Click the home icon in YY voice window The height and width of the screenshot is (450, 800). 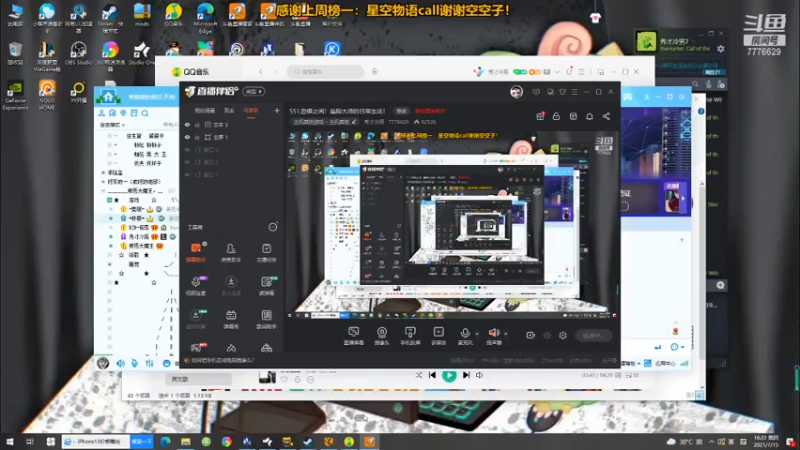tap(108, 96)
